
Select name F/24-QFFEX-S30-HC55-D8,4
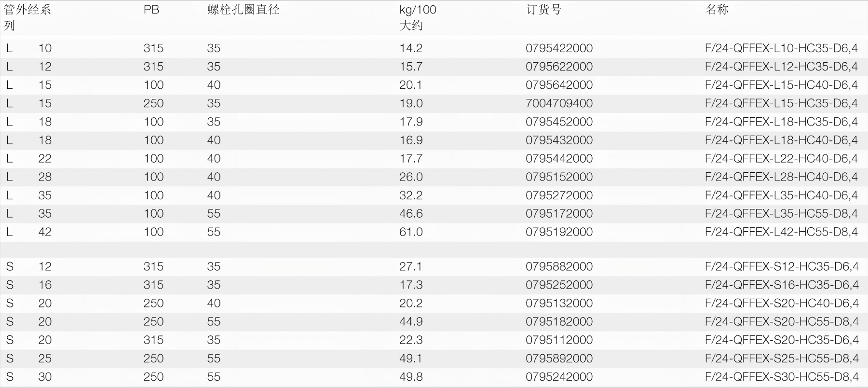(x=782, y=377)
